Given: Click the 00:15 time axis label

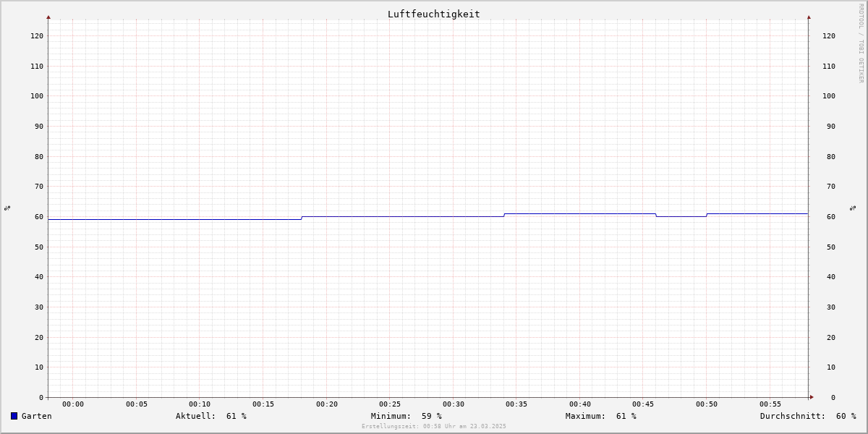Looking at the screenshot, I should pyautogui.click(x=263, y=404).
